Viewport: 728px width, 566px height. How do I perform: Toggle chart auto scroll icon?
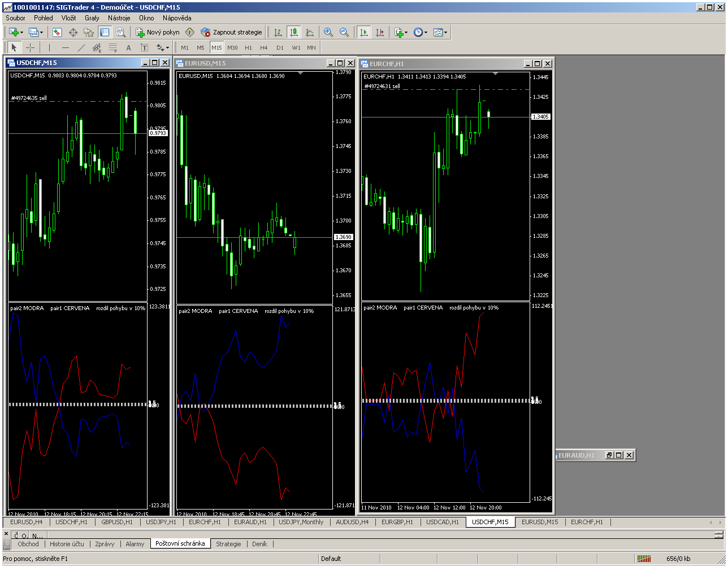point(364,32)
